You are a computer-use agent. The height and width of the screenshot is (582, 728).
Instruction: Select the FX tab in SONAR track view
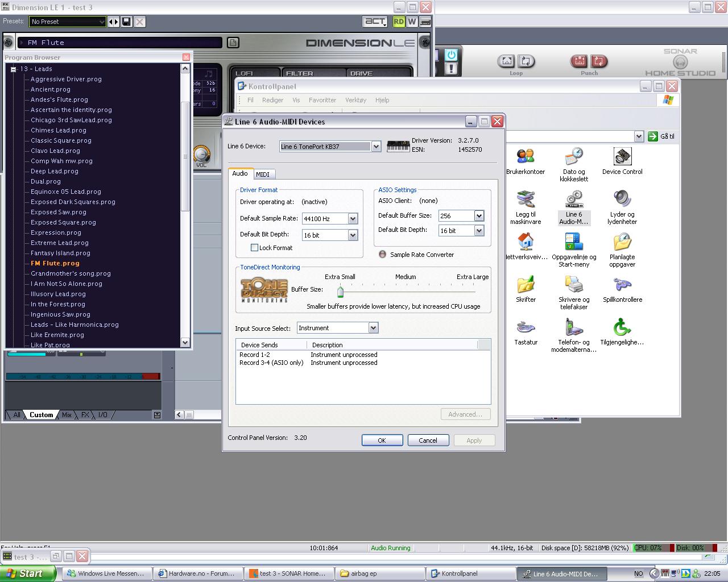point(85,415)
